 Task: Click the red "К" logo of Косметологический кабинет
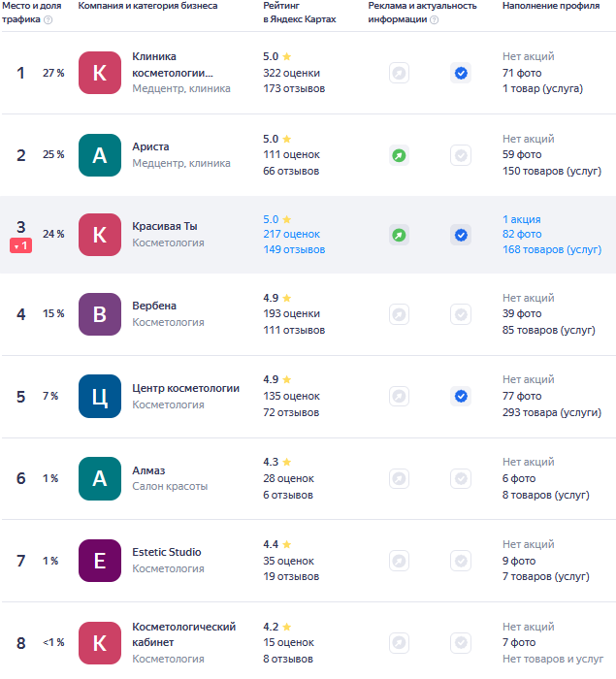pyautogui.click(x=100, y=643)
